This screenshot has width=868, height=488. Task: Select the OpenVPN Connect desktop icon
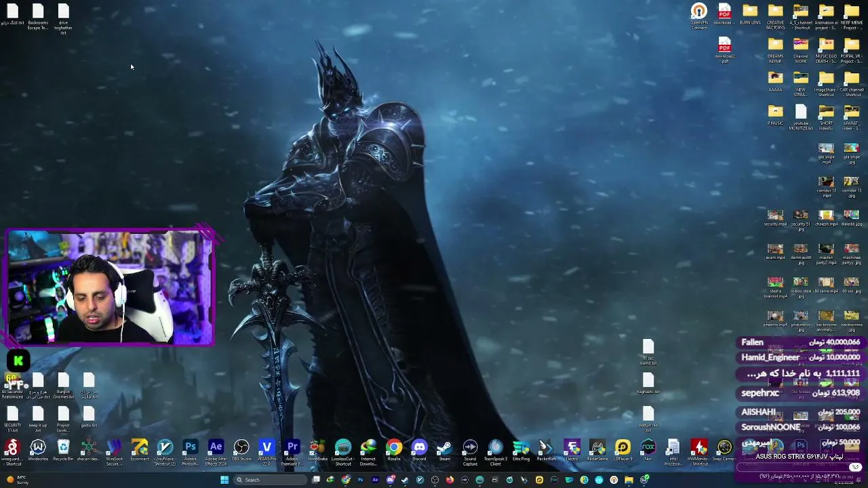699,17
